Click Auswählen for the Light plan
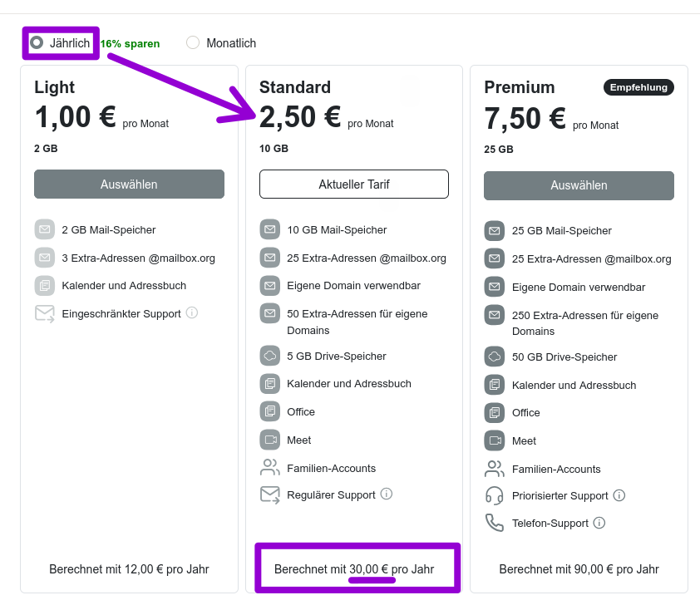The width and height of the screenshot is (700, 605). (129, 184)
